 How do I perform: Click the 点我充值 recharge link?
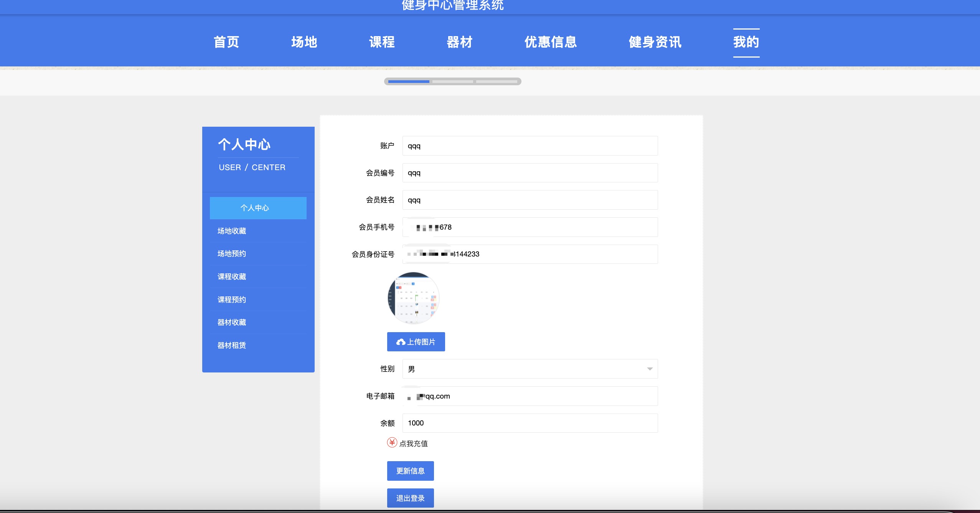click(413, 443)
